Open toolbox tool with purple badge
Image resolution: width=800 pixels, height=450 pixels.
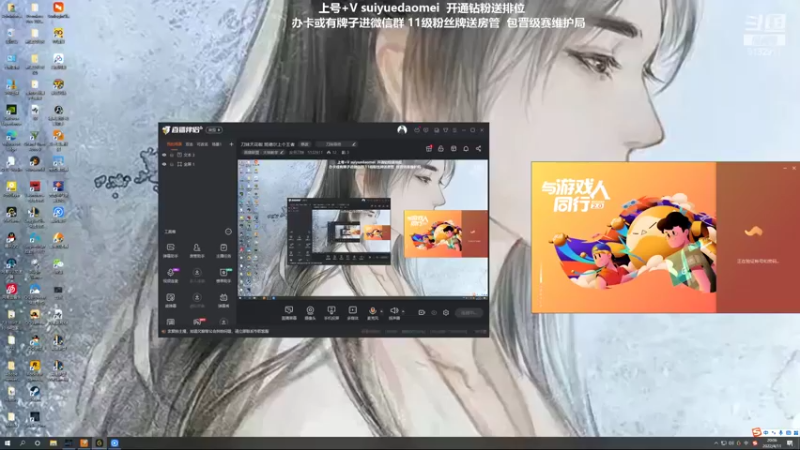coord(170,275)
